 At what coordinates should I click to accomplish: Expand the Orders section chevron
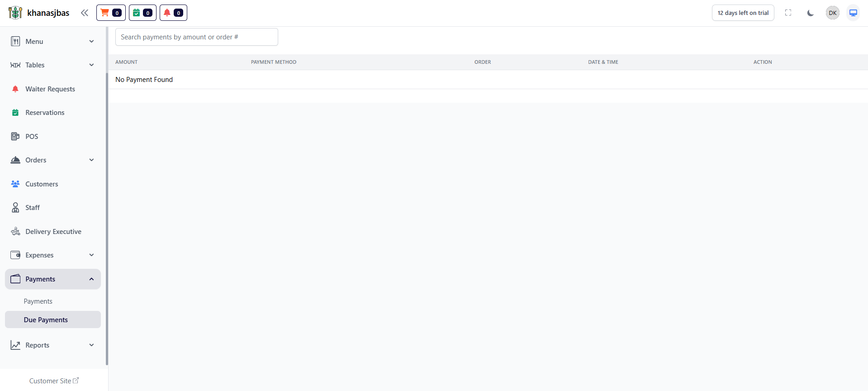(92, 160)
